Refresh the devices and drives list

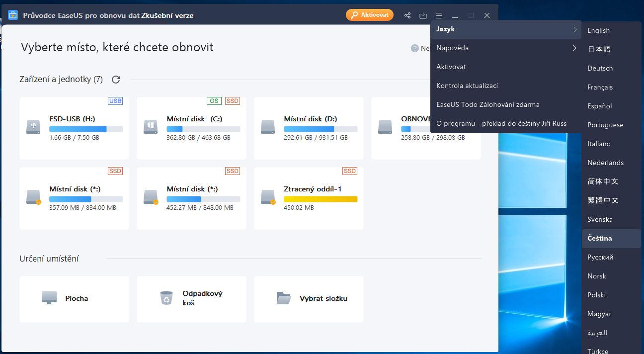point(116,80)
